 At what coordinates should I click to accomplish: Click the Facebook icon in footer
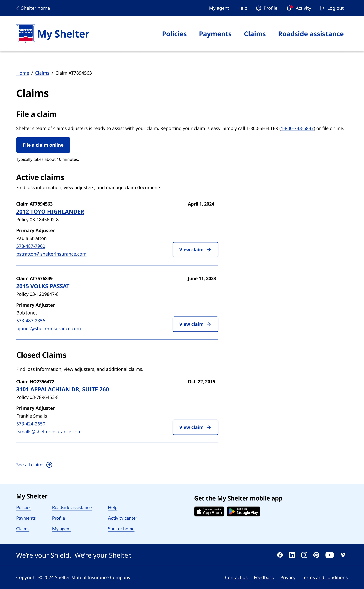(280, 555)
